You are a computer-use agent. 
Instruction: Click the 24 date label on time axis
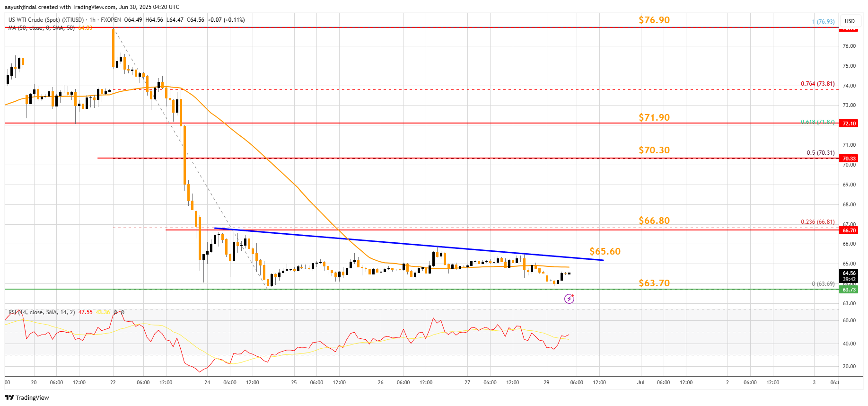(207, 382)
